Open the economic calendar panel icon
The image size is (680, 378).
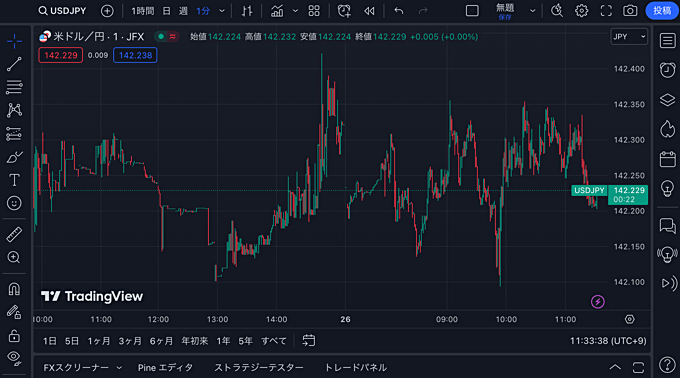(x=667, y=159)
